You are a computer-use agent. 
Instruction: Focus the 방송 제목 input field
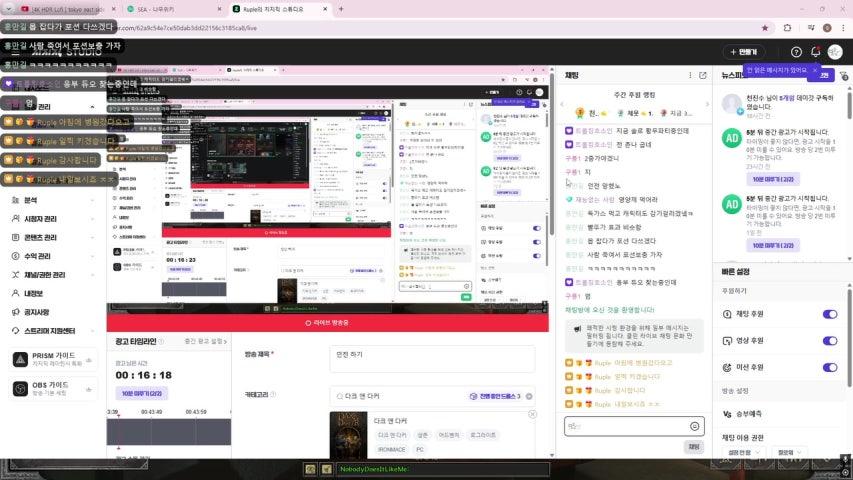click(432, 359)
